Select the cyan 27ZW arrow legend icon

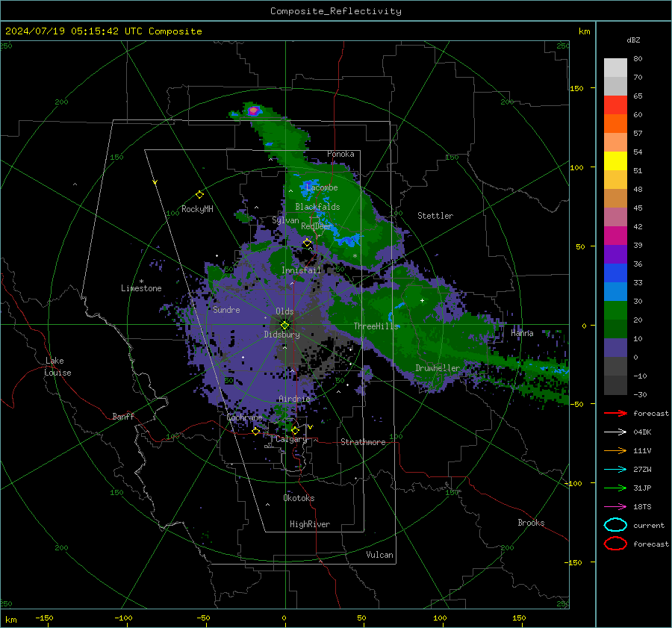tap(615, 470)
